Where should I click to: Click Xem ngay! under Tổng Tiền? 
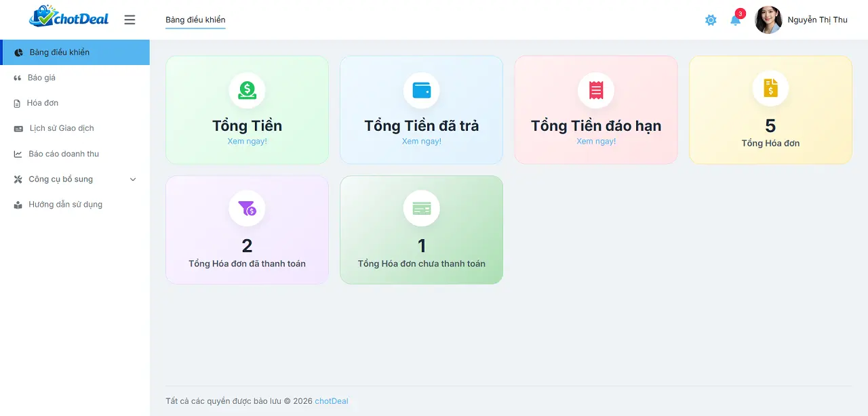tap(247, 141)
